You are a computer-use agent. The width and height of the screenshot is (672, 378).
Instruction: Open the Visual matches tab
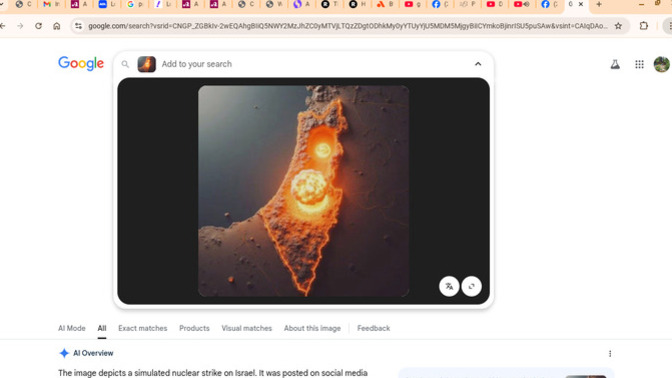pyautogui.click(x=246, y=328)
